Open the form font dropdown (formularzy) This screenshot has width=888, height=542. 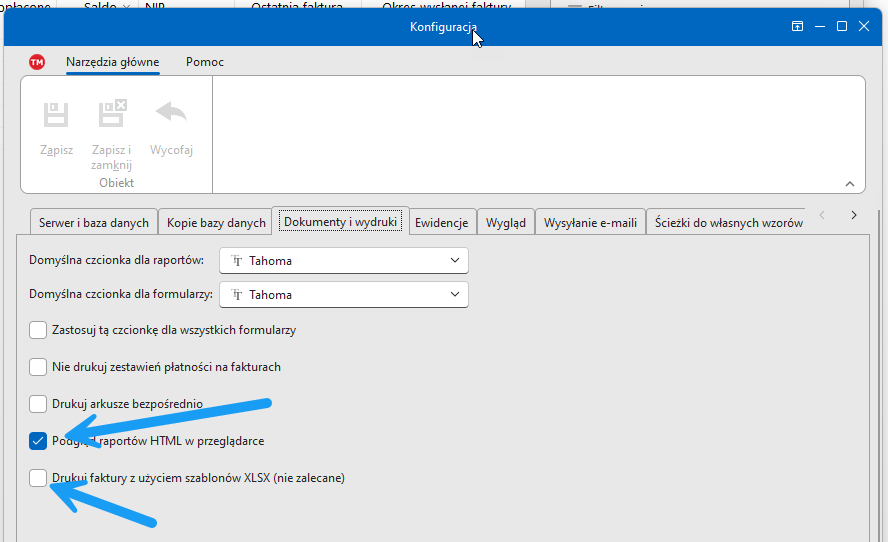pyautogui.click(x=344, y=295)
